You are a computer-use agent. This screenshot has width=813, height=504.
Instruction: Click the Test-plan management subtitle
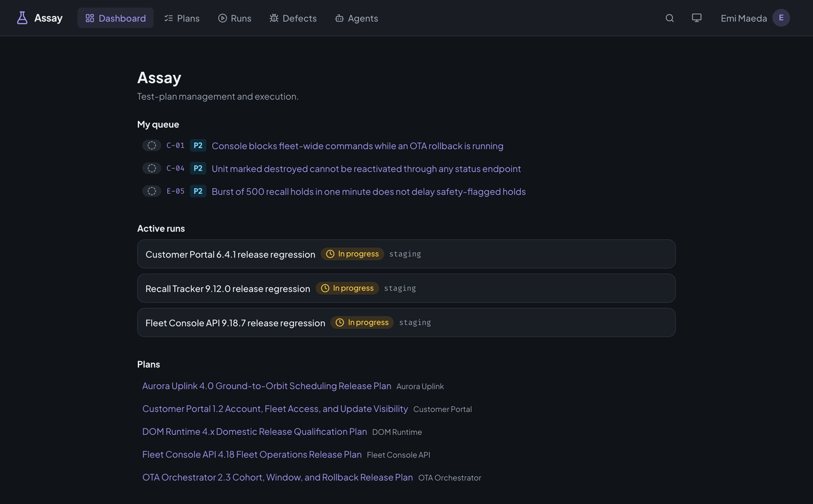218,96
